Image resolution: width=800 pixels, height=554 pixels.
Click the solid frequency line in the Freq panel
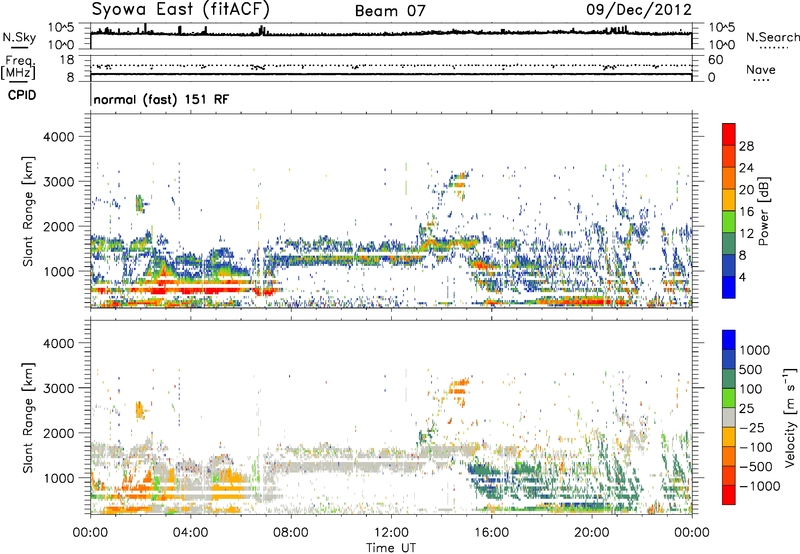pos(391,74)
